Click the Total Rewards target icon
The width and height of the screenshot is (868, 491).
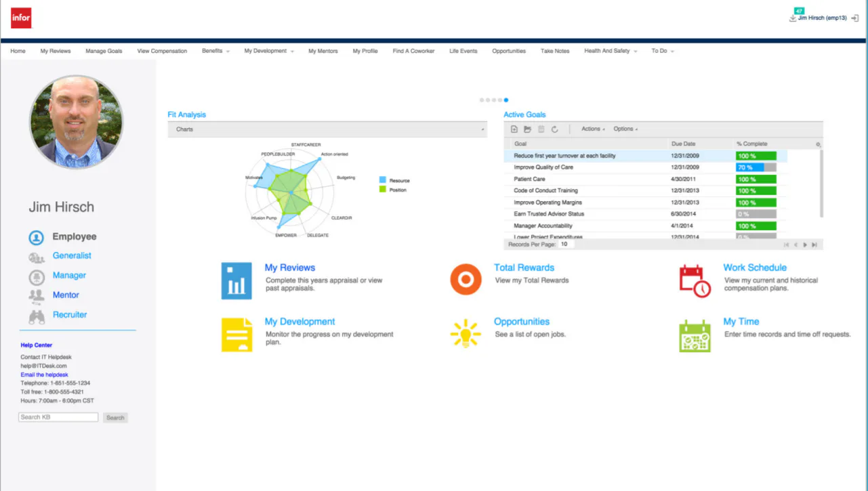point(466,278)
